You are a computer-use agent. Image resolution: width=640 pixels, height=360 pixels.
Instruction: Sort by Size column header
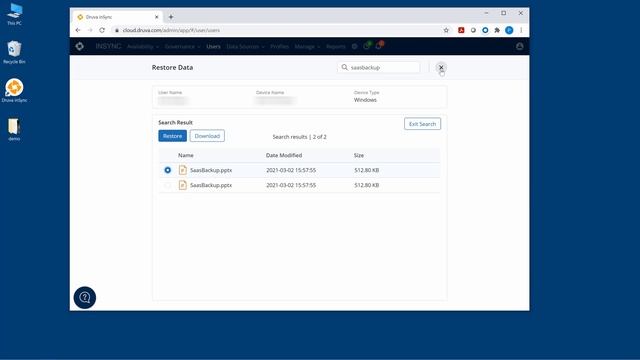359,156
